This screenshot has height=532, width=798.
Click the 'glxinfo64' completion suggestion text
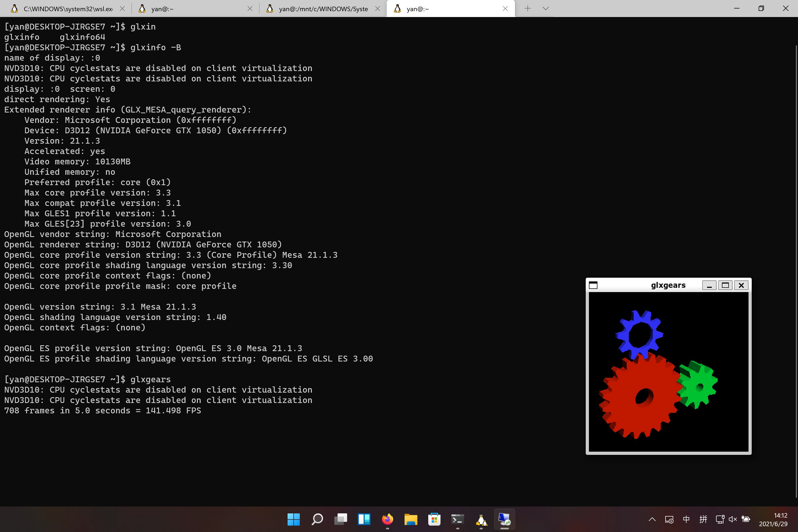[82, 37]
